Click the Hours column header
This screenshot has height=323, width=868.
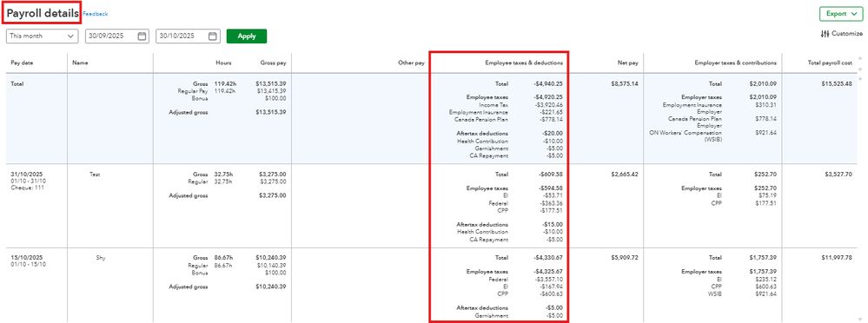click(x=223, y=63)
